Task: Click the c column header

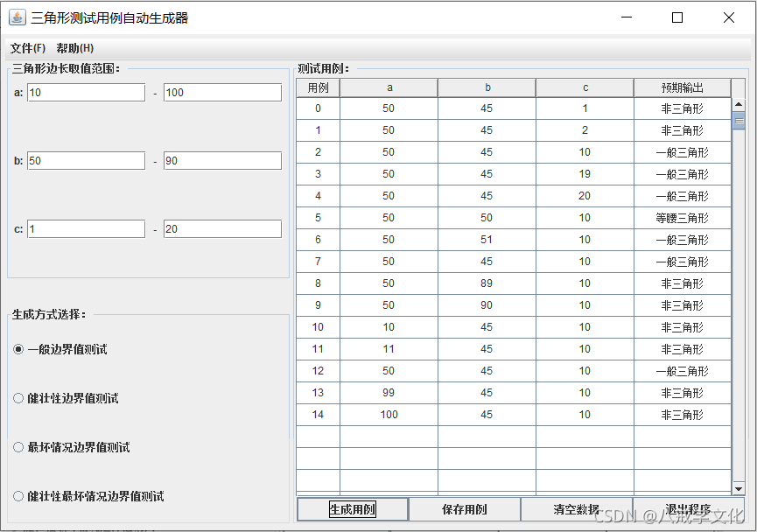Action: coord(585,87)
